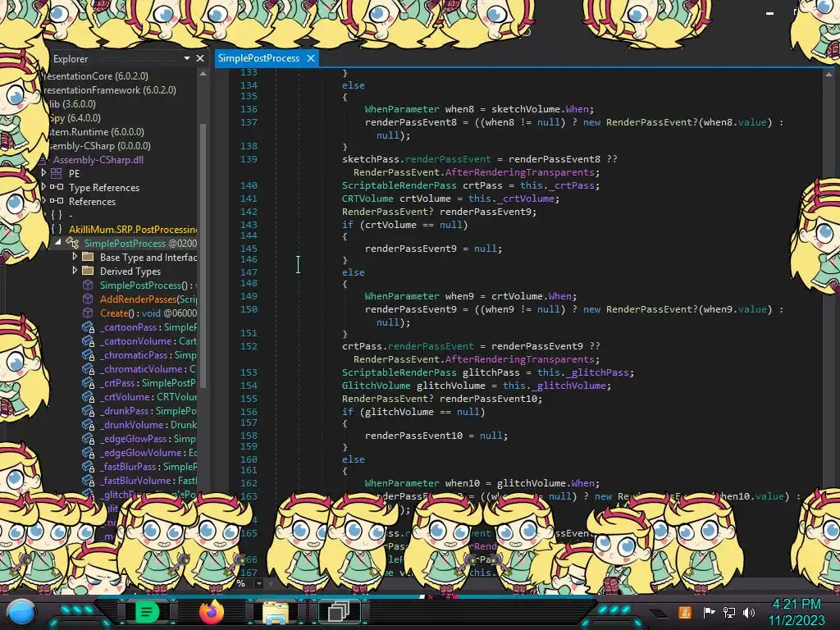Image resolution: width=840 pixels, height=630 pixels.
Task: Select the PresentationCore (6.0.2.0) assembly
Action: pyautogui.click(x=95, y=76)
